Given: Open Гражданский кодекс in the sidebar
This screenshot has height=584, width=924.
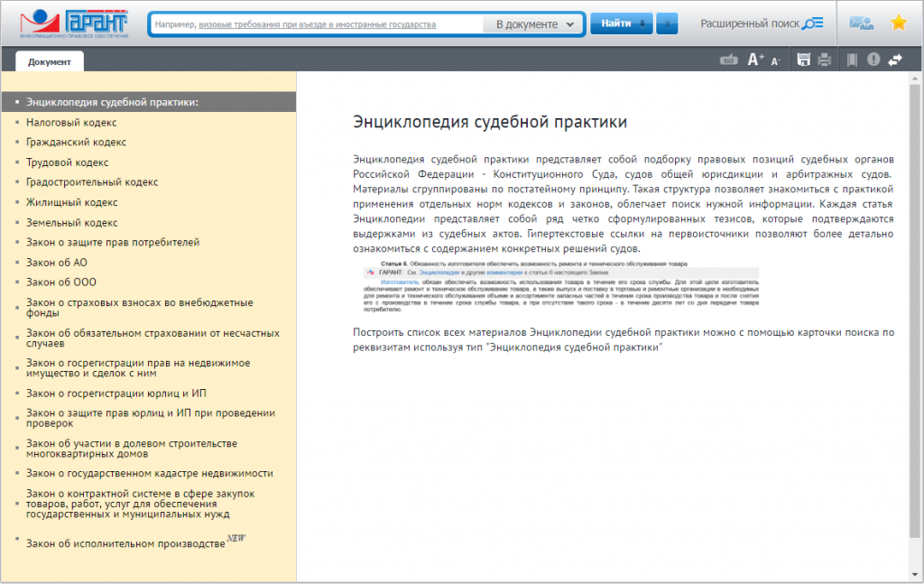Looking at the screenshot, I should pyautogui.click(x=76, y=142).
